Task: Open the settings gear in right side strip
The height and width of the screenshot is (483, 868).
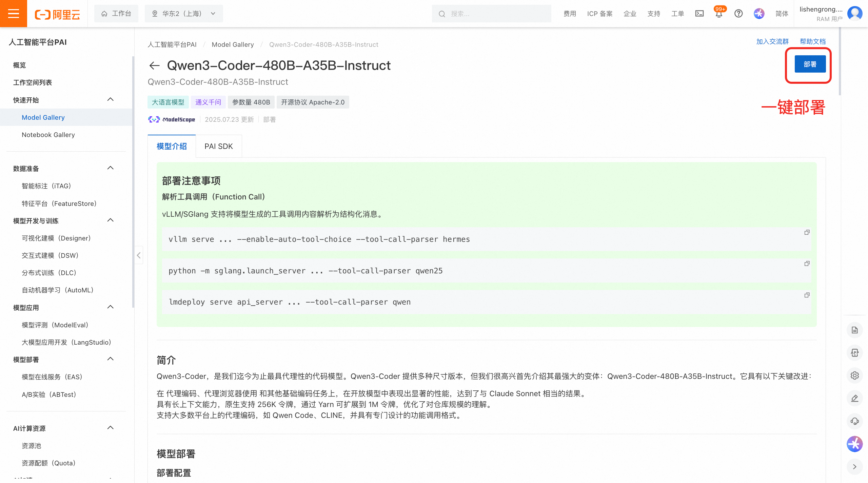Action: (x=855, y=375)
